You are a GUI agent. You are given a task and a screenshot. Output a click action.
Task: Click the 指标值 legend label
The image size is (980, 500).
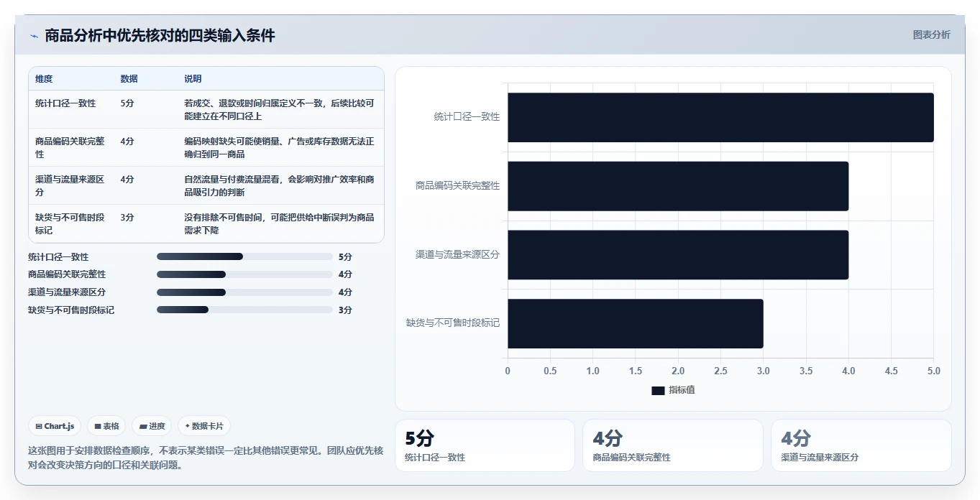pos(682,390)
